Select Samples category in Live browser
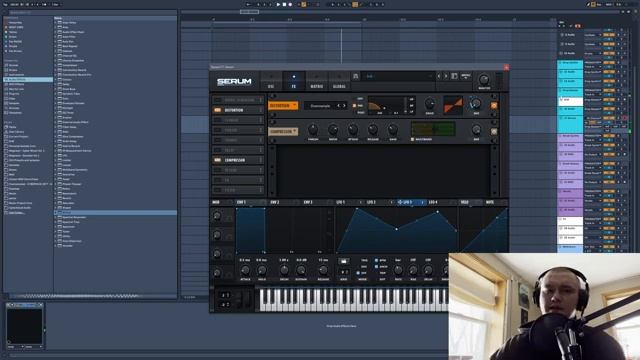Image resolution: width=640 pixels, height=360 pixels. (14, 103)
